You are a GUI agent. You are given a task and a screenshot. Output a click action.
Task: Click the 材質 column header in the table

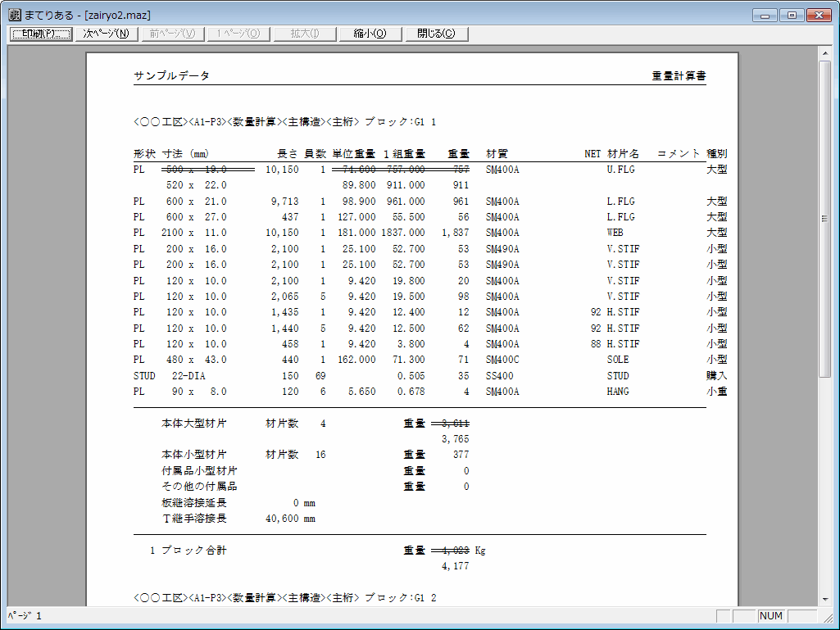[x=497, y=153]
